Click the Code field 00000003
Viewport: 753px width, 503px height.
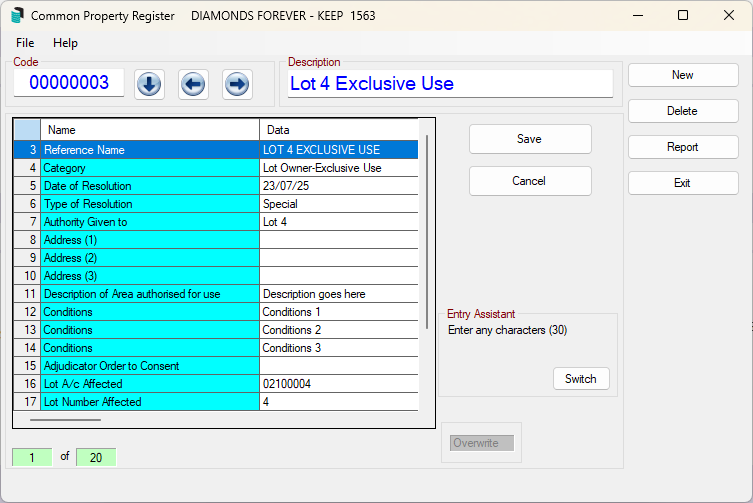[x=69, y=83]
